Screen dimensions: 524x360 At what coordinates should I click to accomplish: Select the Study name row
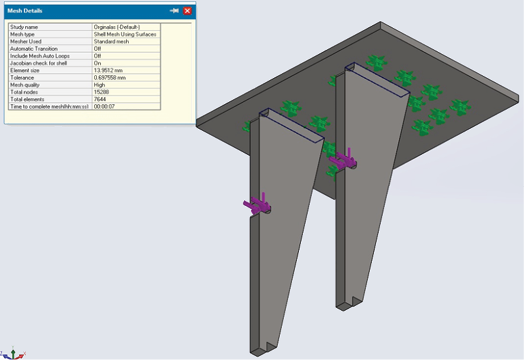(x=84, y=27)
